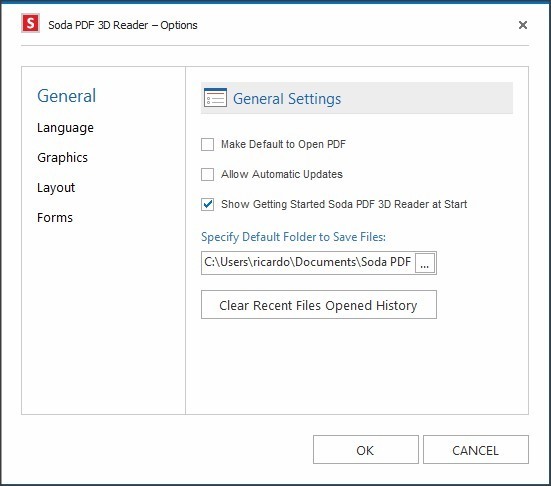The width and height of the screenshot is (551, 486).
Task: Confirm settings with the OK button
Action: (366, 450)
